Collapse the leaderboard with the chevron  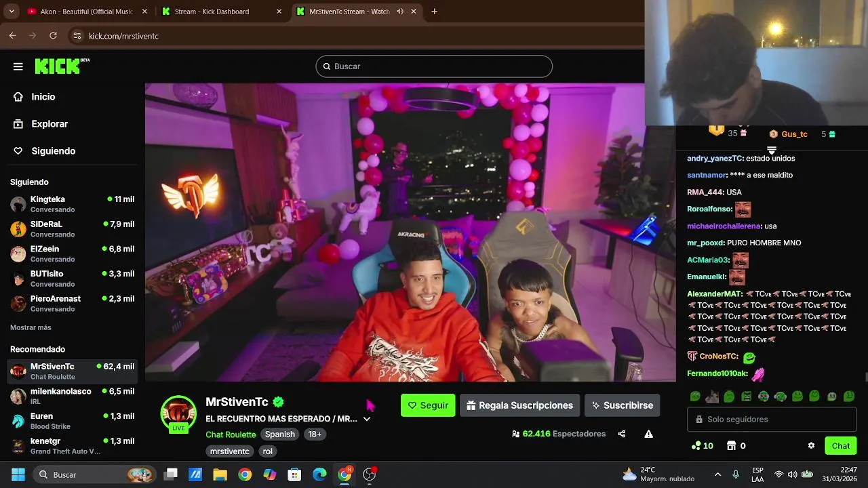coord(772,150)
